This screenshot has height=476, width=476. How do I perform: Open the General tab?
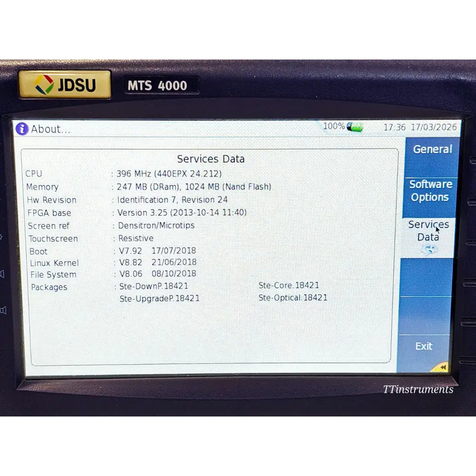[432, 157]
